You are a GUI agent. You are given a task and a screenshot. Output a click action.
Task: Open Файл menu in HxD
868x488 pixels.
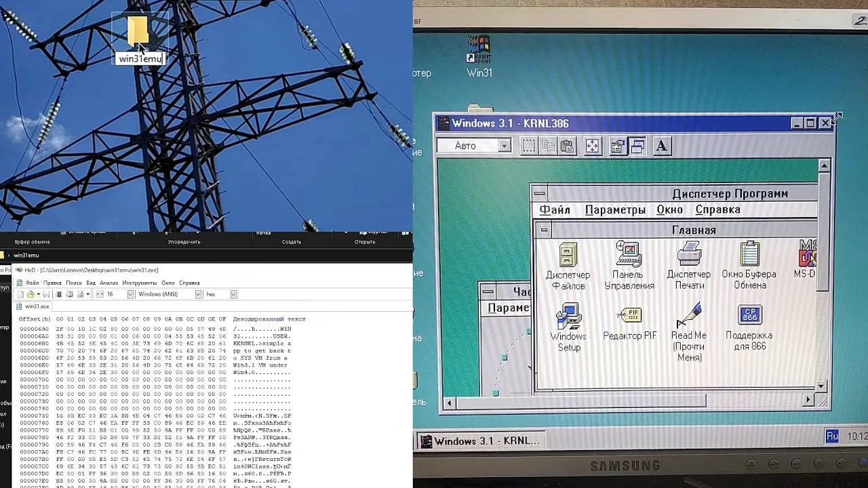[32, 283]
